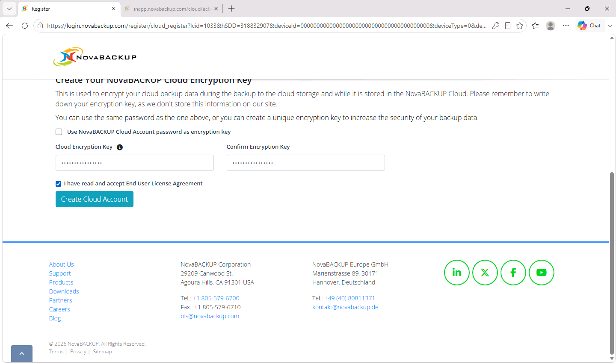
Task: Click the Cloud Encryption Key info icon
Action: [120, 147]
